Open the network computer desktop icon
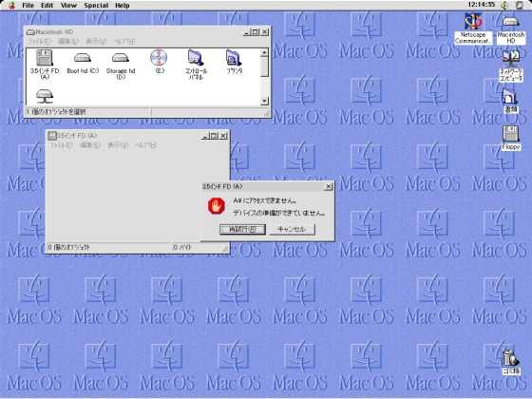 point(511,58)
